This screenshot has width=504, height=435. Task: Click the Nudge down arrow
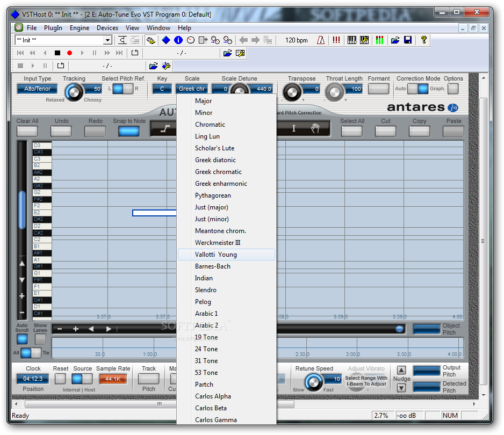coord(401,388)
